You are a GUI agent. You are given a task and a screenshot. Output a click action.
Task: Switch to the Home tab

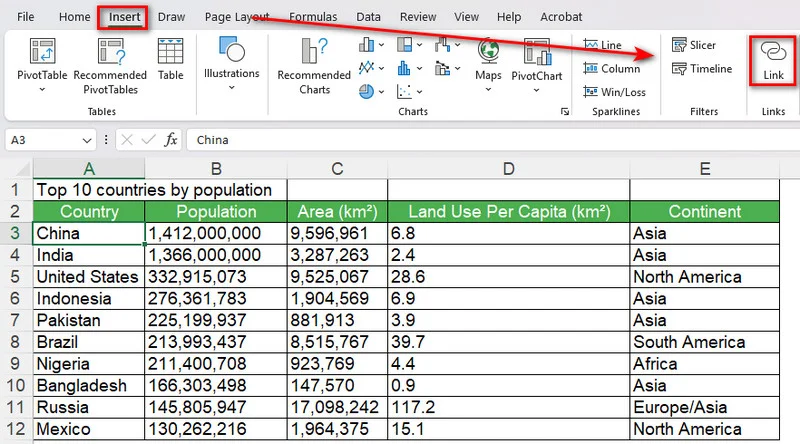click(x=74, y=17)
